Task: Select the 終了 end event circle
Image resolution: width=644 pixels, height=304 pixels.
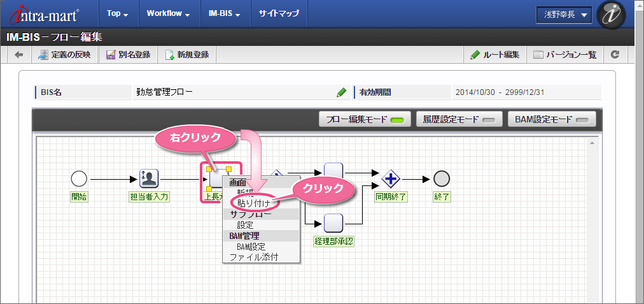Action: click(x=442, y=179)
